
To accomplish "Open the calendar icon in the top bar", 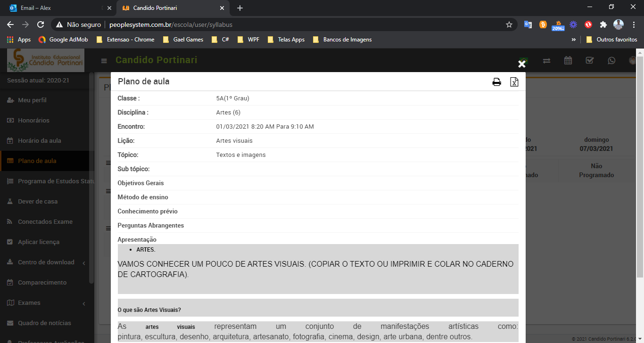I will 568,60.
